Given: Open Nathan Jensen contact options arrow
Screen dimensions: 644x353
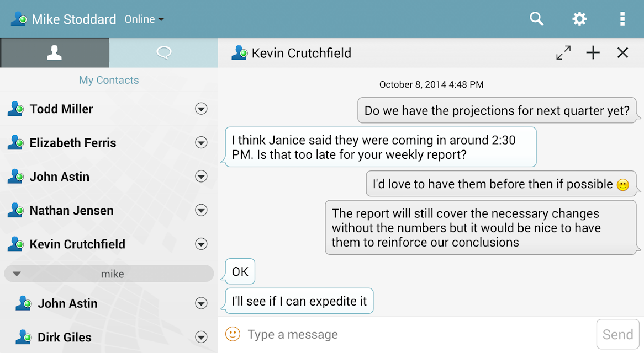Looking at the screenshot, I should [201, 210].
